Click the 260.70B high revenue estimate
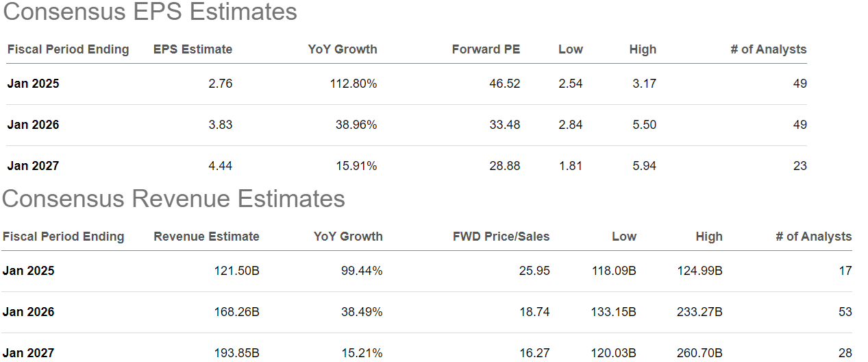 (699, 353)
